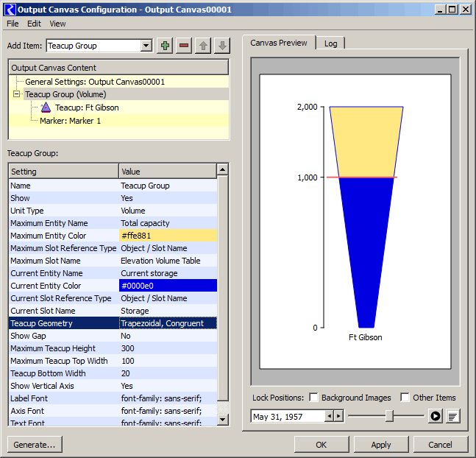Collapse the Teacup Group (Volume) node

click(17, 94)
